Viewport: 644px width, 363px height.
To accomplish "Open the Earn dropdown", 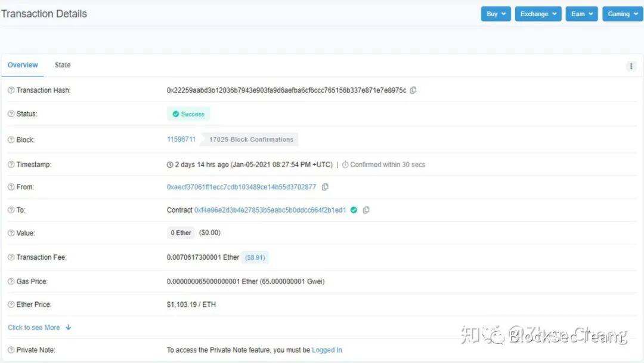I will (x=581, y=14).
